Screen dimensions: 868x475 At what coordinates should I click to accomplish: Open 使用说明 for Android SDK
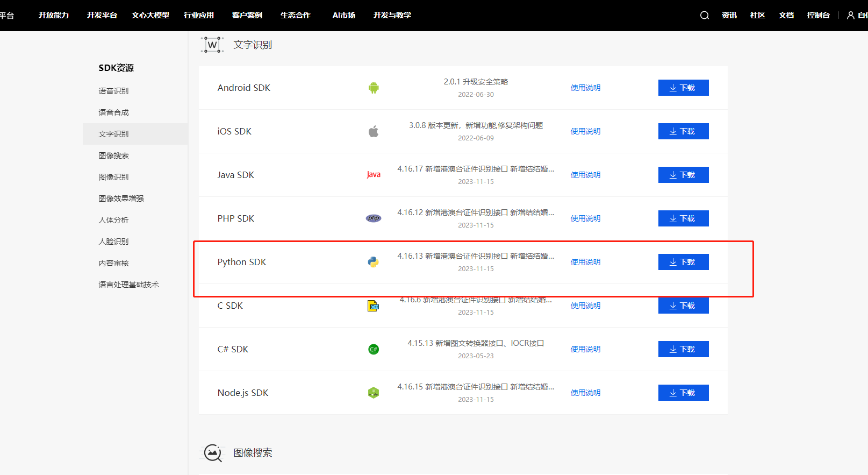click(585, 88)
